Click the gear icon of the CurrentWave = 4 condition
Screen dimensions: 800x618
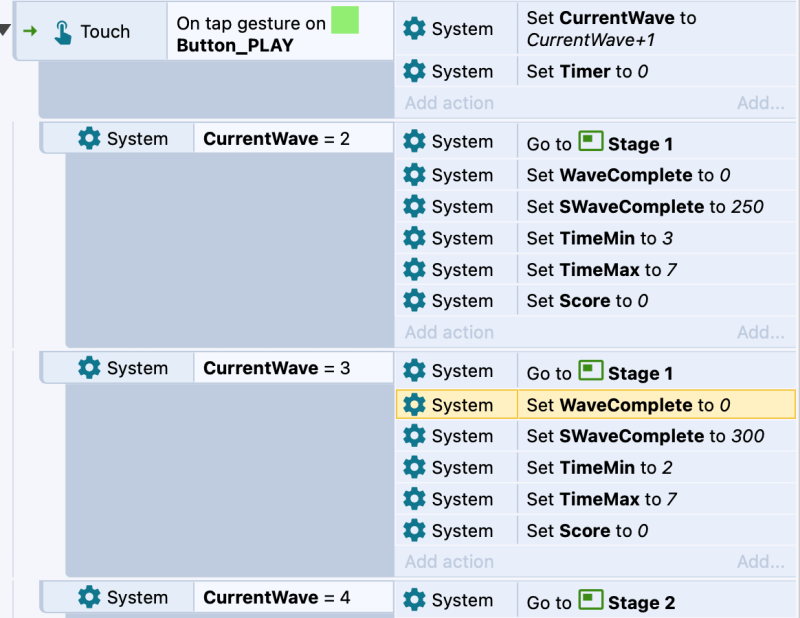click(89, 597)
